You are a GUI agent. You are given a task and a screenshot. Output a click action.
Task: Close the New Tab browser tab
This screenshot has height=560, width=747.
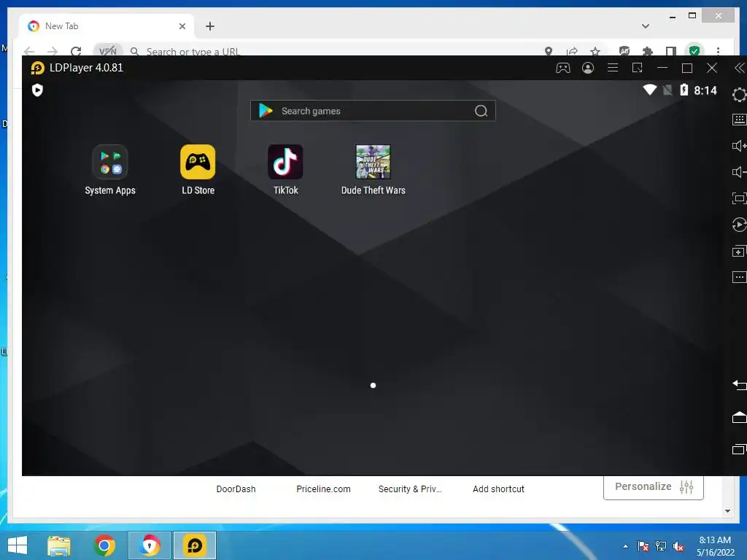(x=182, y=26)
